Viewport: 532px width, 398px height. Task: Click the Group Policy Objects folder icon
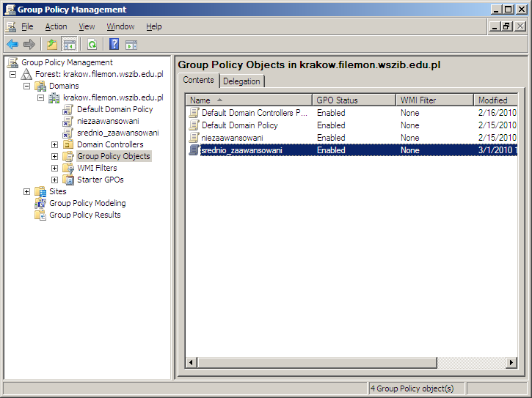(x=68, y=156)
